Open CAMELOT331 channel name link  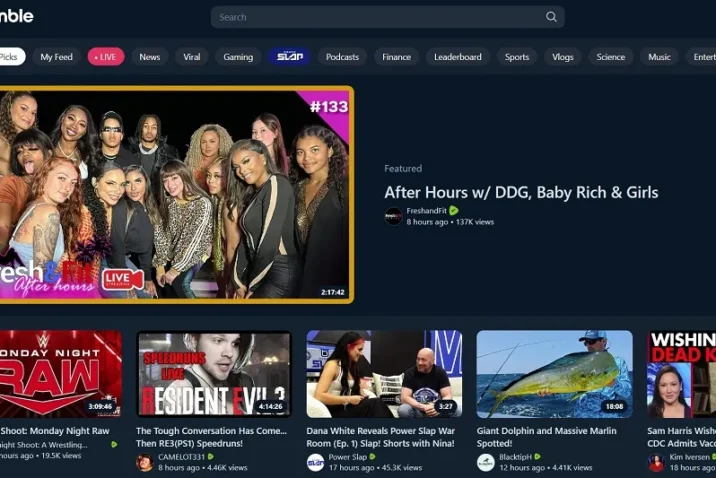pyautogui.click(x=181, y=457)
